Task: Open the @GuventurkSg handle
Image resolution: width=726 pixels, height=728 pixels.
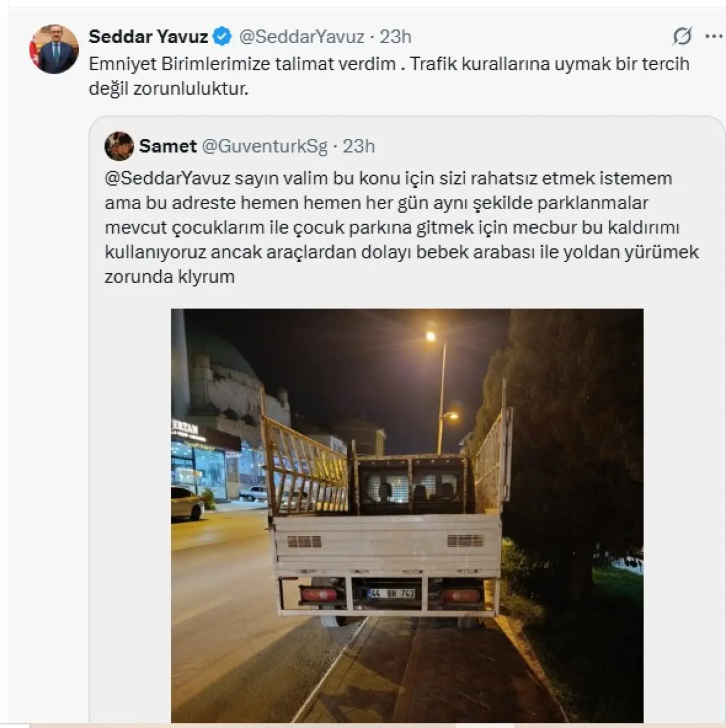Action: 265,146
